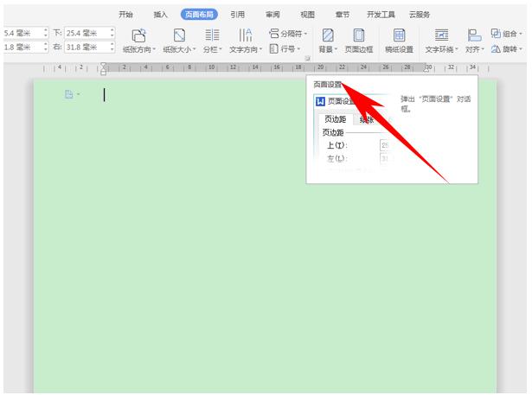Expand the 行号 dropdown arrow
This screenshot has width=532, height=395.
pyautogui.click(x=298, y=49)
